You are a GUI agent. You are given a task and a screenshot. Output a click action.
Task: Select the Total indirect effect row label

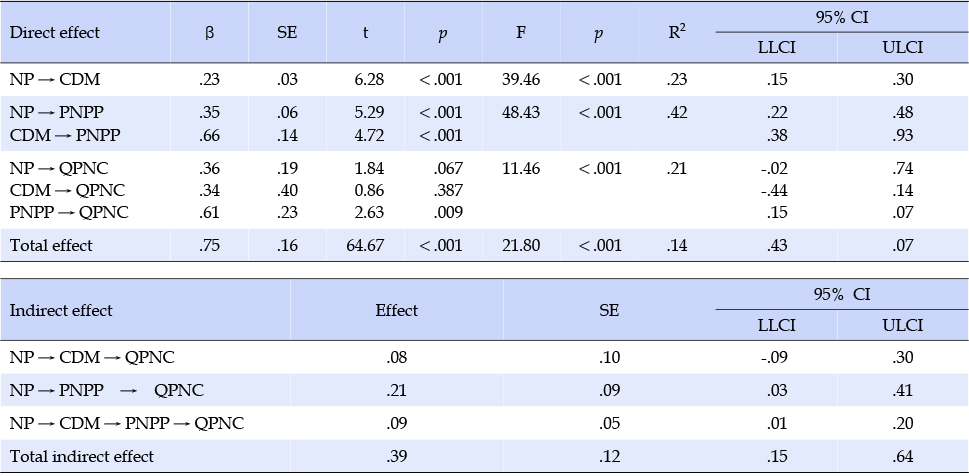82,457
